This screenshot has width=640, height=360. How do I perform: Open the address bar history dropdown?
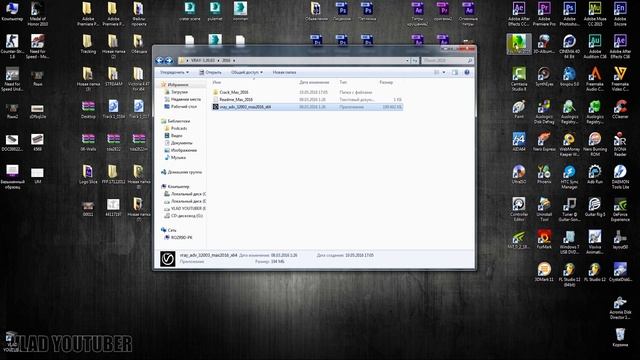(x=407, y=60)
